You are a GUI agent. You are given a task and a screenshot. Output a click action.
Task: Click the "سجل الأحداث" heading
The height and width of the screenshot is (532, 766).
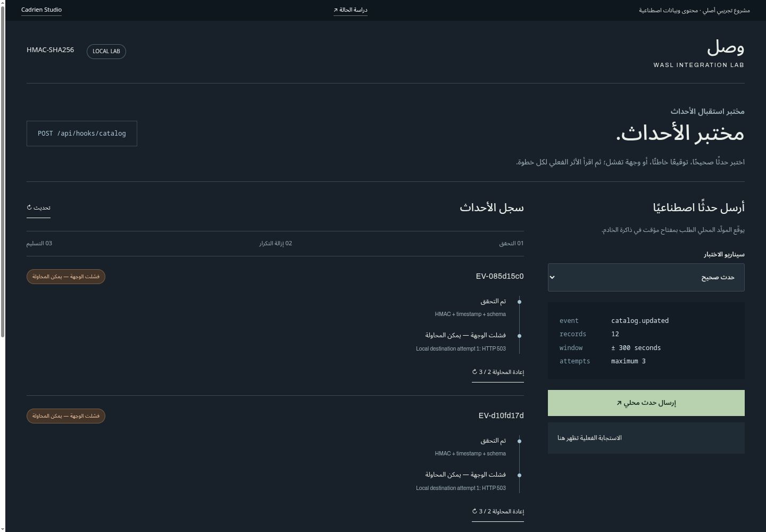click(492, 207)
